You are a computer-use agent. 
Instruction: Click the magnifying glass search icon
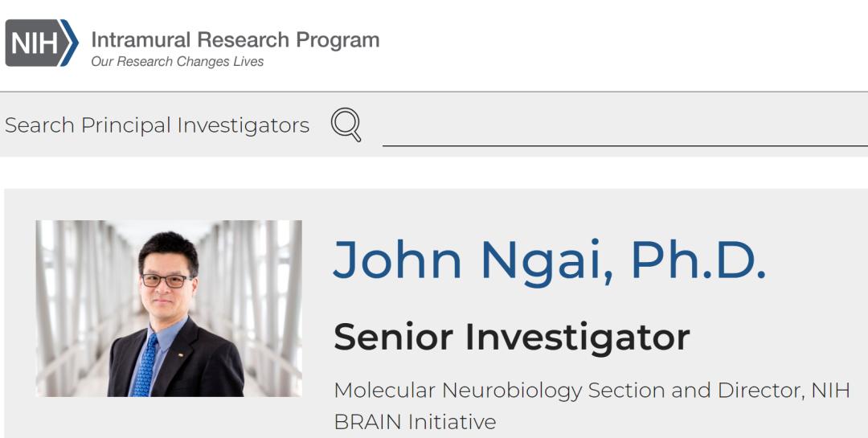[346, 125]
